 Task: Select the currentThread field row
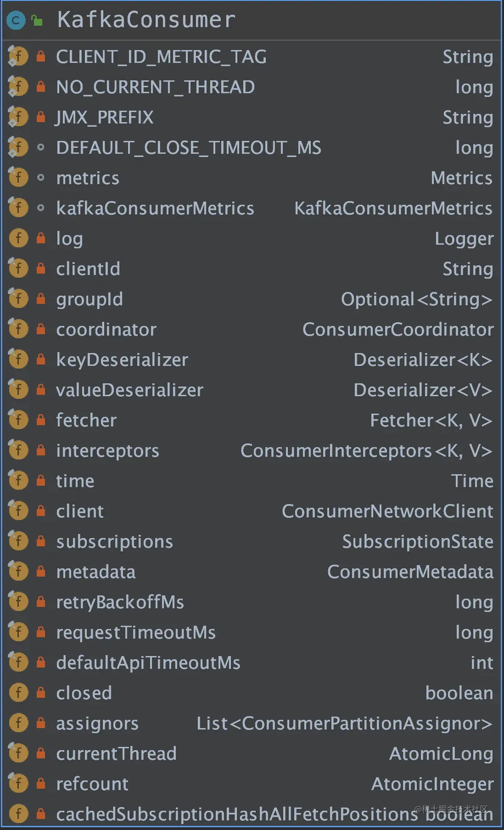pyautogui.click(x=252, y=753)
